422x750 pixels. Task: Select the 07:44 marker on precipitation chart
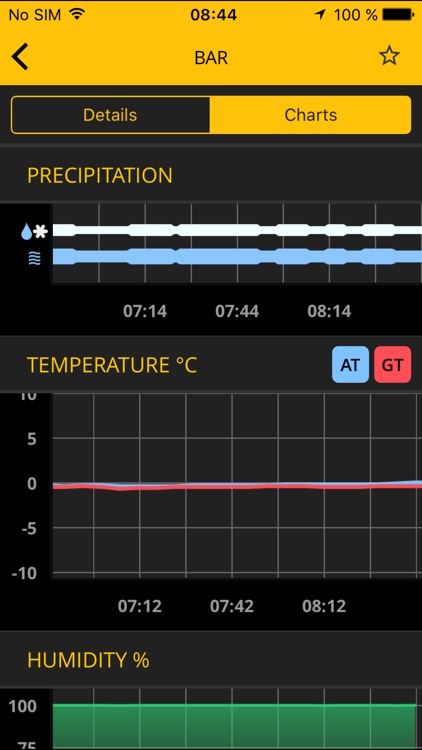click(x=237, y=311)
